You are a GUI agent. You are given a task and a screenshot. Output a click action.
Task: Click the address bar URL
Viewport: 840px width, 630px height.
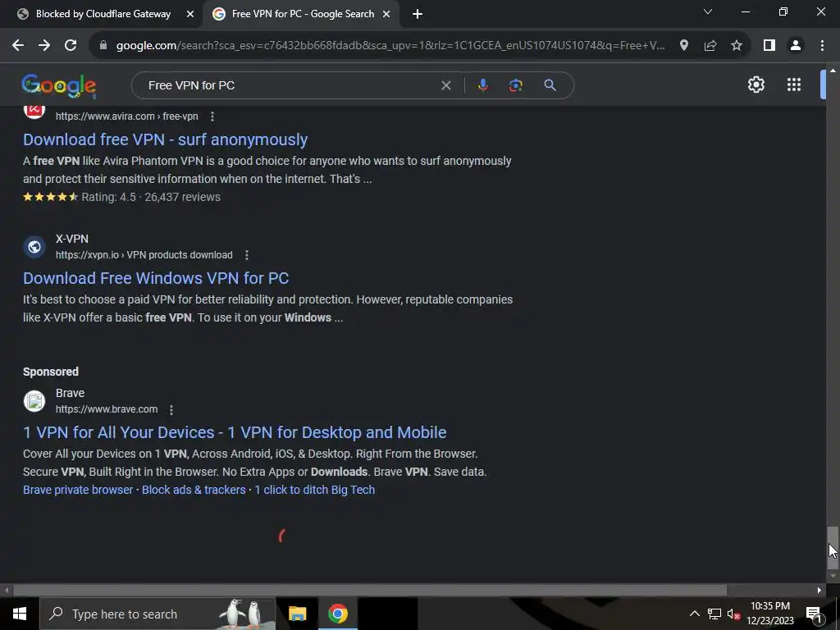(x=390, y=46)
